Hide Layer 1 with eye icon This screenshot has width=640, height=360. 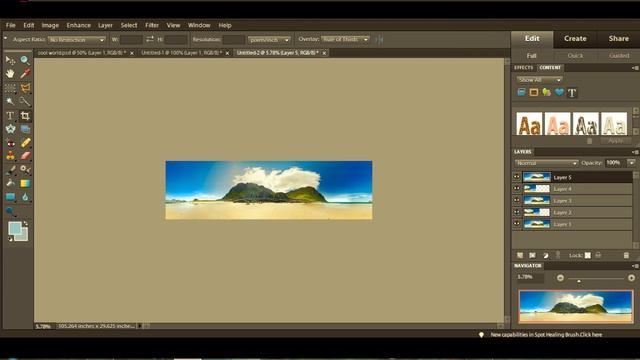tap(517, 224)
